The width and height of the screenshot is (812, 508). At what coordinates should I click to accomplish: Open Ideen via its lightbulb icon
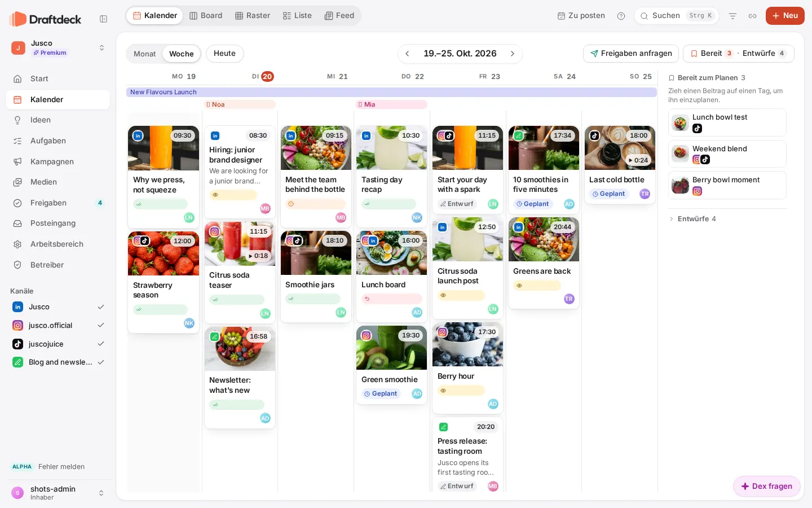tap(17, 120)
